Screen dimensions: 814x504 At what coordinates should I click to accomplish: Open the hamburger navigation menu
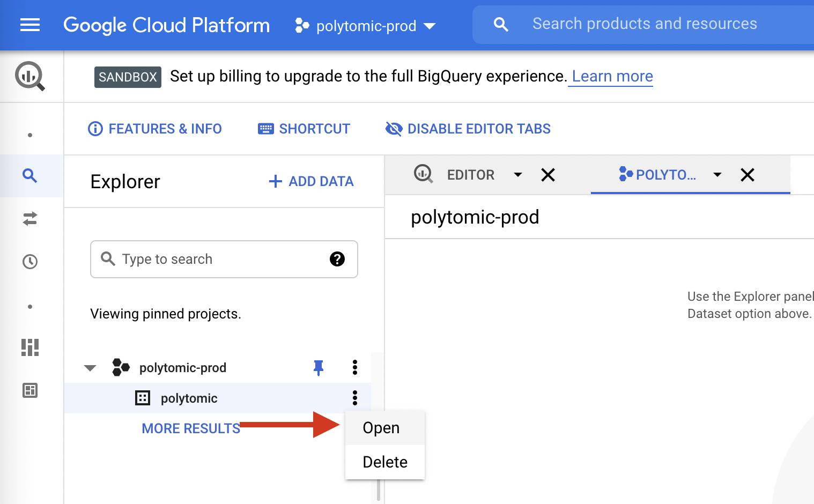[30, 25]
